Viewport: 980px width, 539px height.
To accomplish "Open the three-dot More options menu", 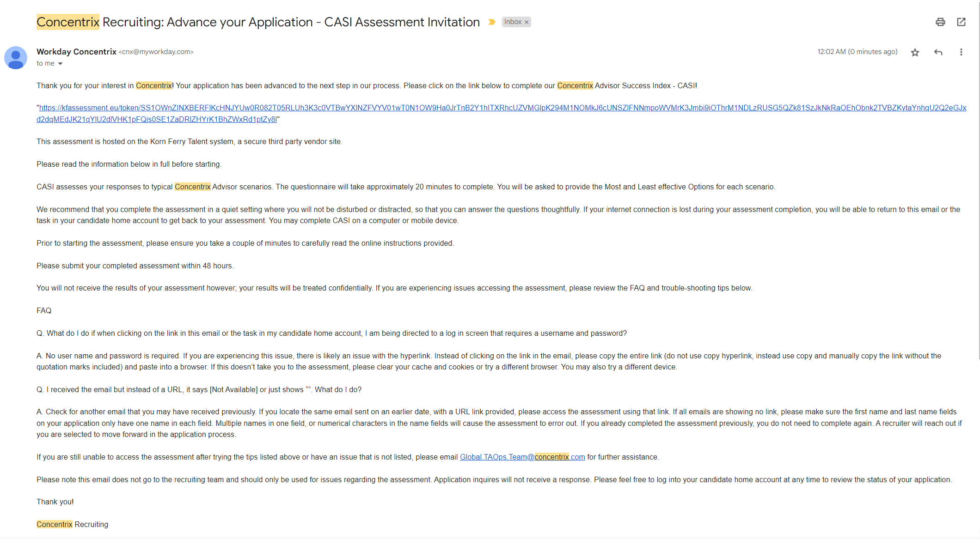I will click(x=961, y=52).
